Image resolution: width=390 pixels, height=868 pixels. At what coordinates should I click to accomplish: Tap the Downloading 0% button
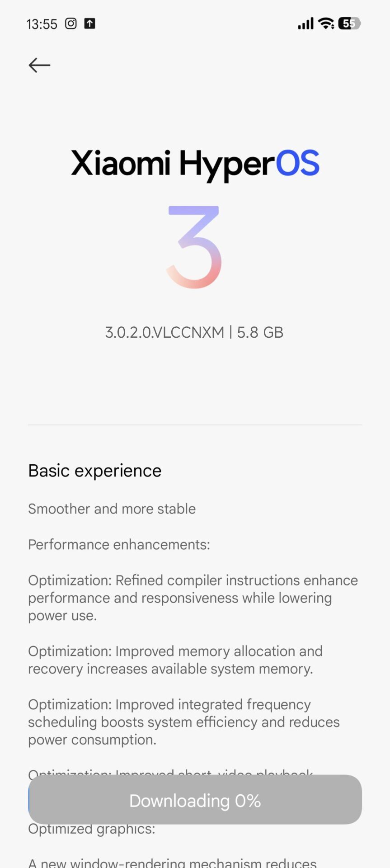[x=195, y=801]
